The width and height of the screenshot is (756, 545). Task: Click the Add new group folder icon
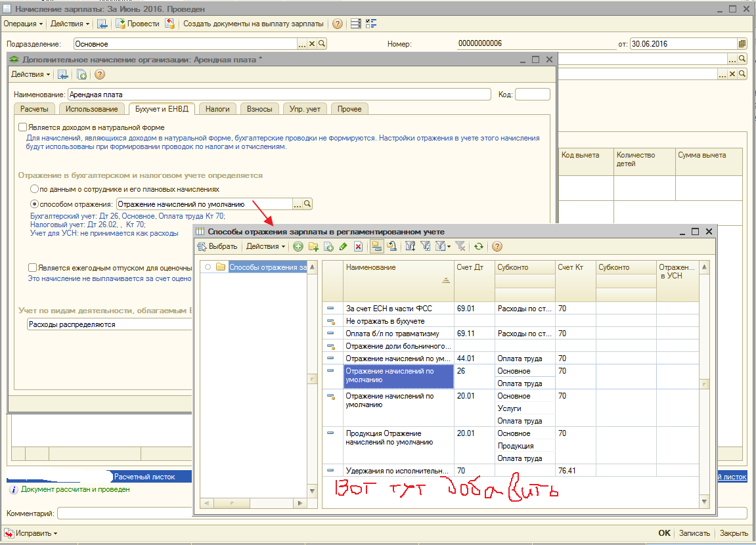coord(313,247)
